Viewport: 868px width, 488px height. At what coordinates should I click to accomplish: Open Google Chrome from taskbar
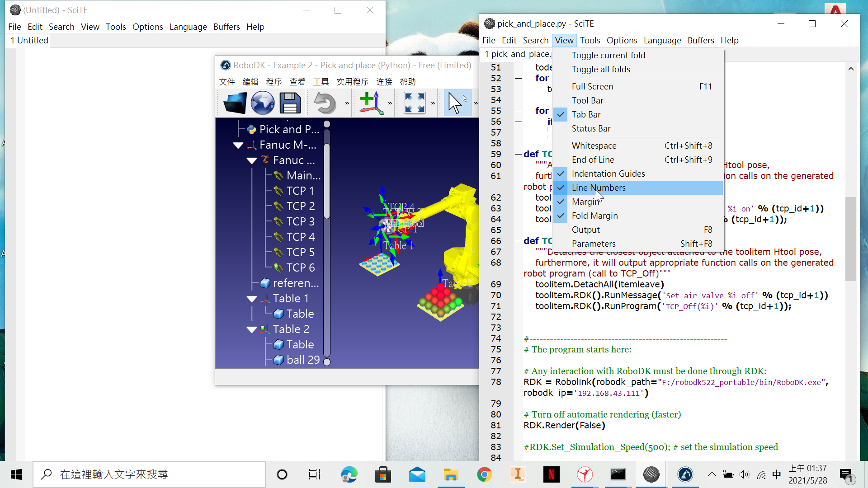(484, 474)
